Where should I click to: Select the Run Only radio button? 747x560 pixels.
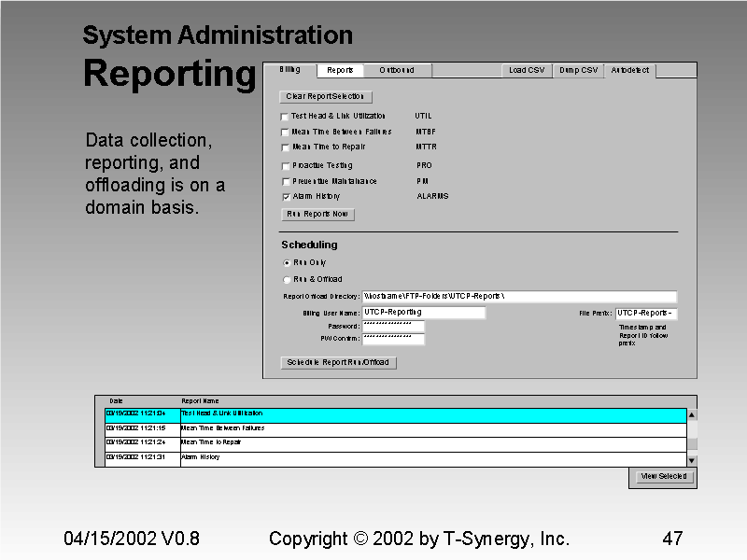288,264
